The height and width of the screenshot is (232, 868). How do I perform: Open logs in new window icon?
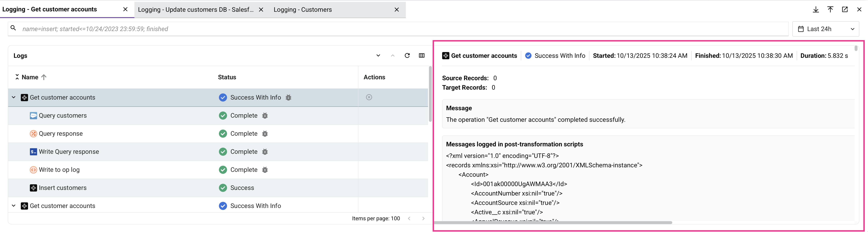[845, 9]
